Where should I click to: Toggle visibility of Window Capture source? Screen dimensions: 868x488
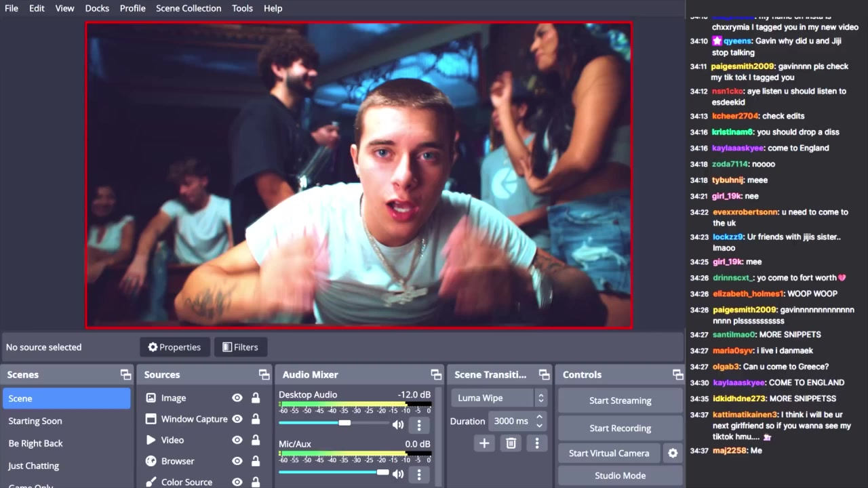pyautogui.click(x=237, y=420)
